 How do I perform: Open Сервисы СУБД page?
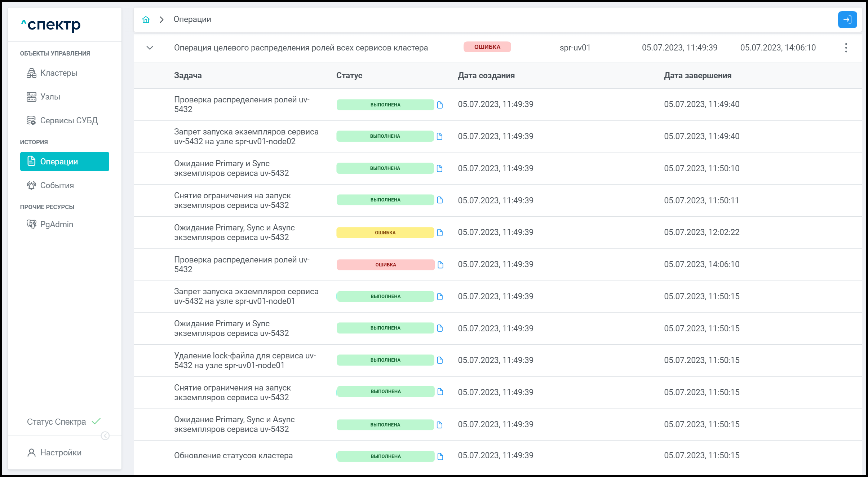[68, 120]
